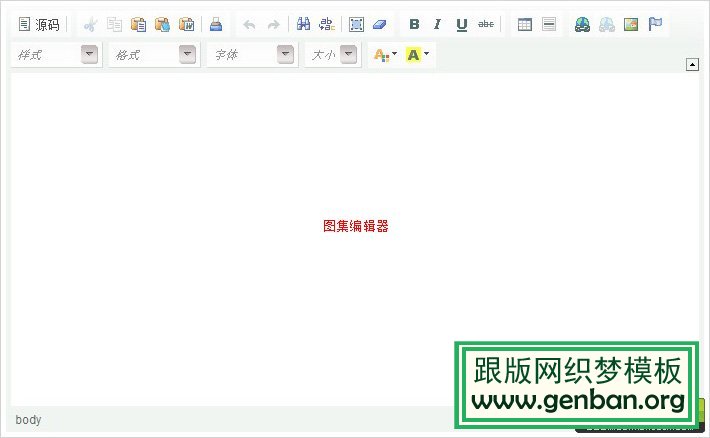Toggle strikethrough formatting
This screenshot has height=438, width=710.
[486, 24]
